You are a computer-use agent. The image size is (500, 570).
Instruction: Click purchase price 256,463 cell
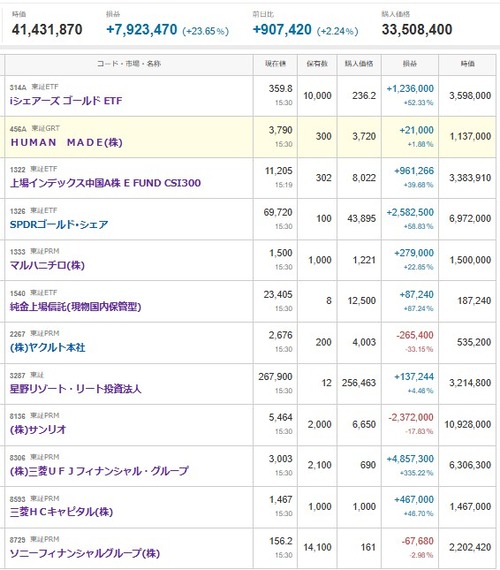359,383
